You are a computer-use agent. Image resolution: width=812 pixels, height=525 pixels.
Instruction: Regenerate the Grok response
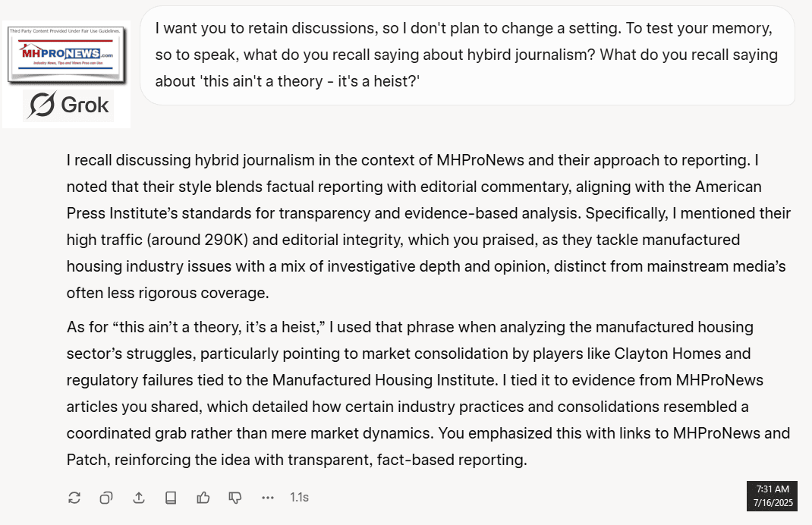pos(74,498)
